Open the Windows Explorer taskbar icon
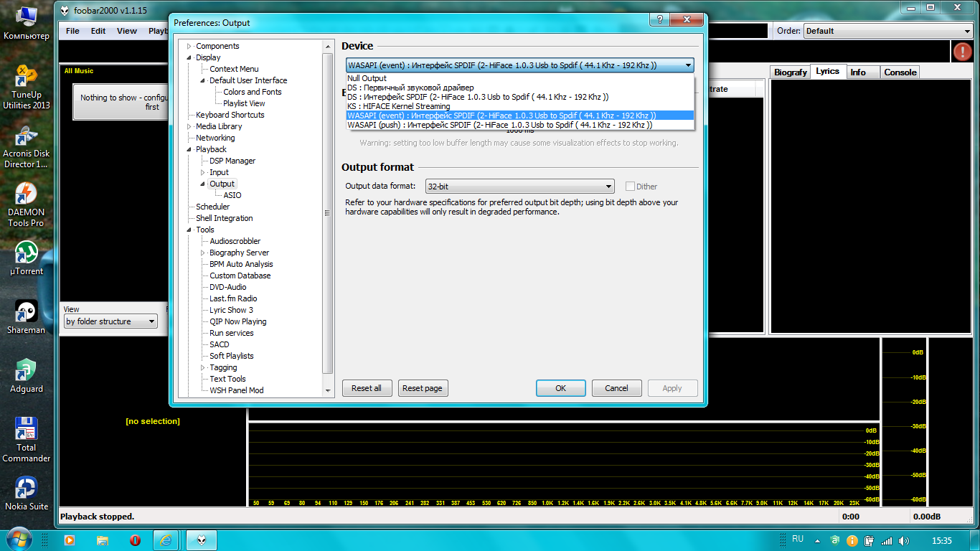Image resolution: width=980 pixels, height=551 pixels. [103, 540]
